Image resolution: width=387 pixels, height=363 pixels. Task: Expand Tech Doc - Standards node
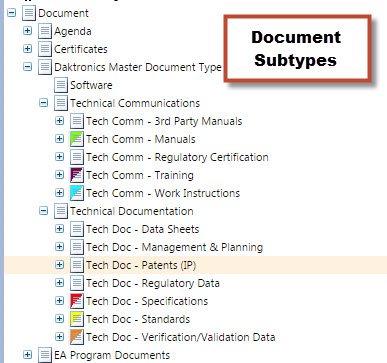pos(60,319)
